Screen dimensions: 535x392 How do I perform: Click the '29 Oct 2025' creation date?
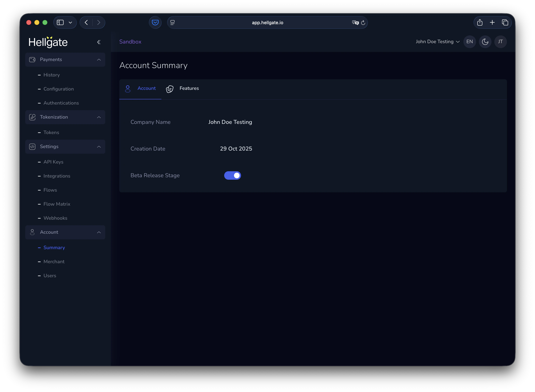coord(236,149)
